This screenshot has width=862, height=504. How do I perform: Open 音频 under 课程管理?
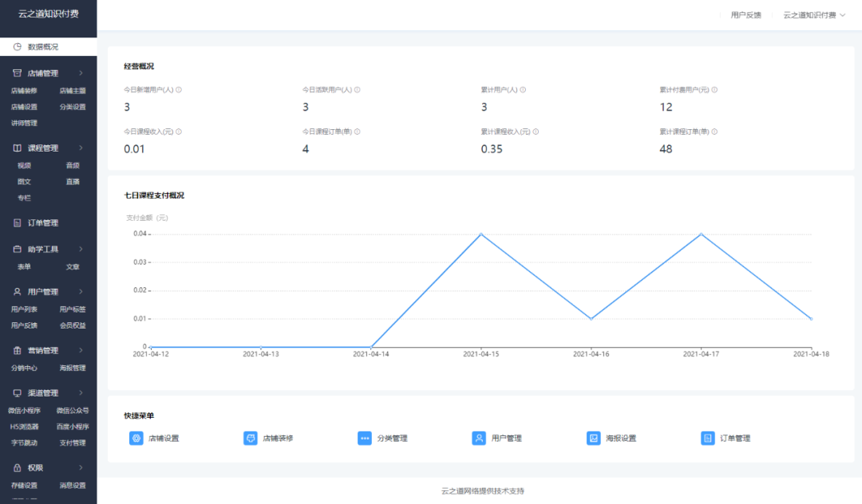[x=73, y=165]
